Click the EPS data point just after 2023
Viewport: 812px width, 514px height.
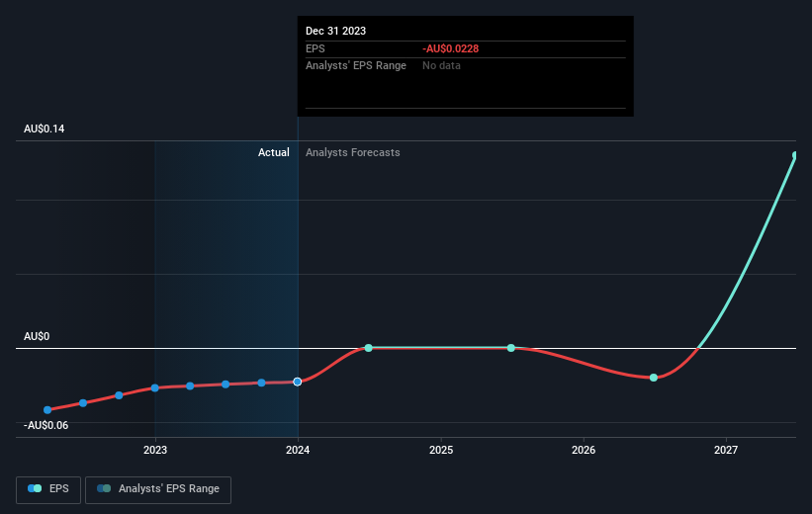[190, 386]
